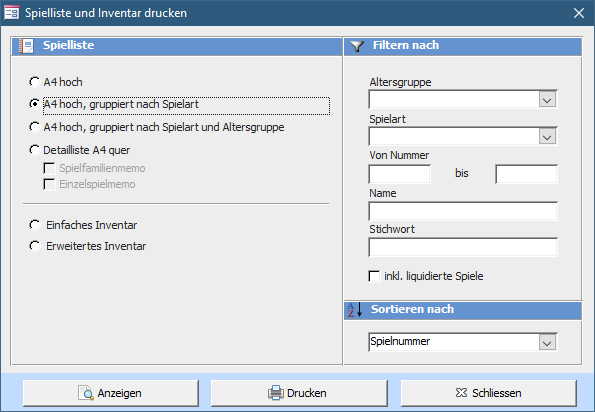Click the bis number input field
Viewport: 595px width, 412px height.
pos(526,174)
